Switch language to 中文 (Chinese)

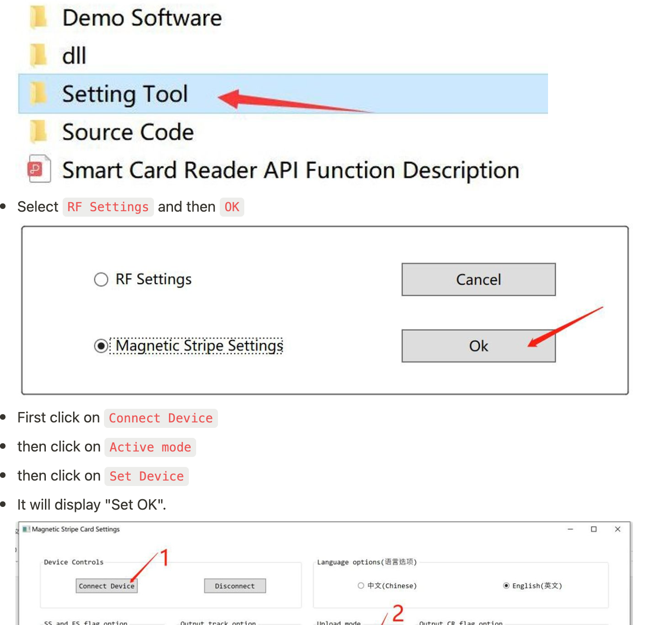coord(361,586)
